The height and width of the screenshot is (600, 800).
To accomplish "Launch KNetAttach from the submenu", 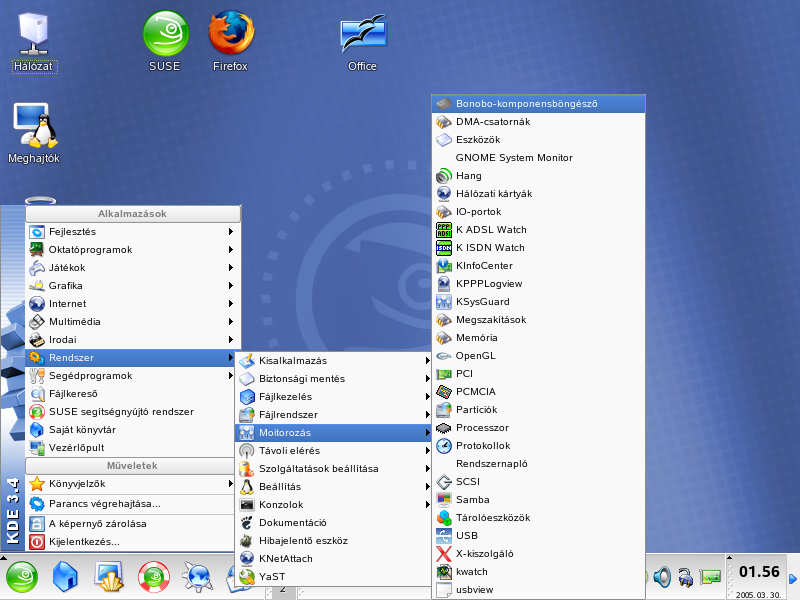I will (333, 559).
